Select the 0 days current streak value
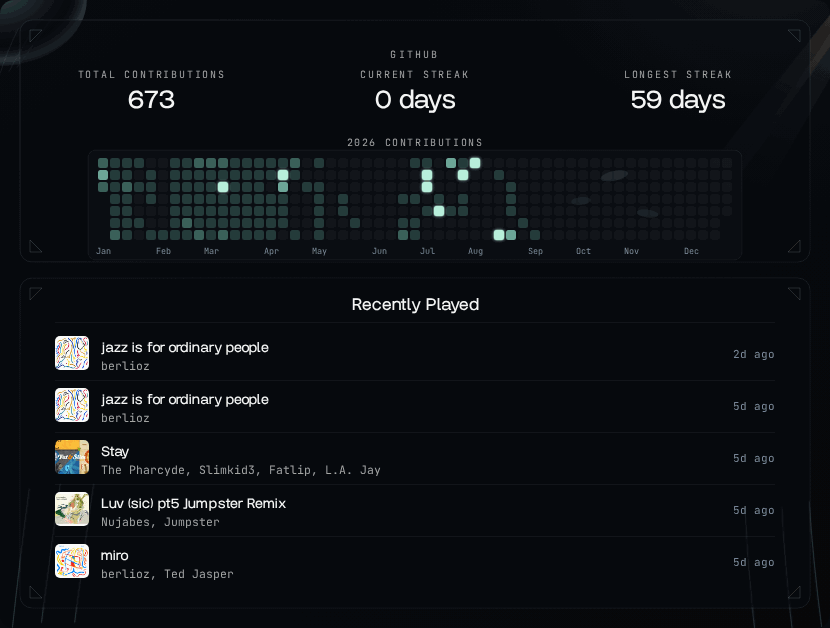This screenshot has width=830, height=628. coord(415,100)
